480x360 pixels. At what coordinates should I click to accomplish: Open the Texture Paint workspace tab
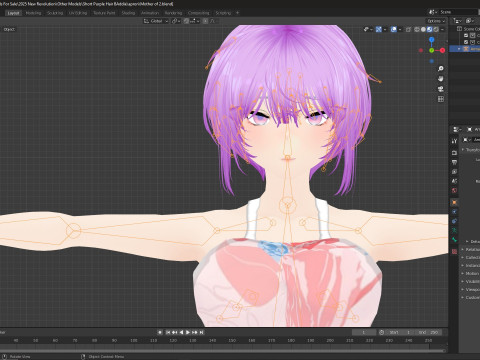pyautogui.click(x=104, y=13)
